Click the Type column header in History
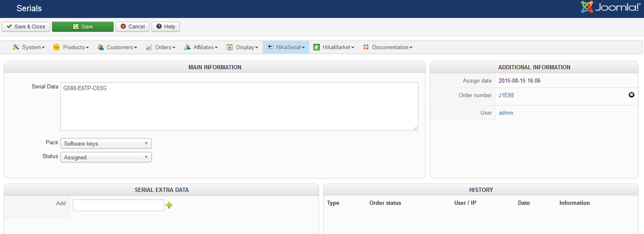 tap(333, 203)
